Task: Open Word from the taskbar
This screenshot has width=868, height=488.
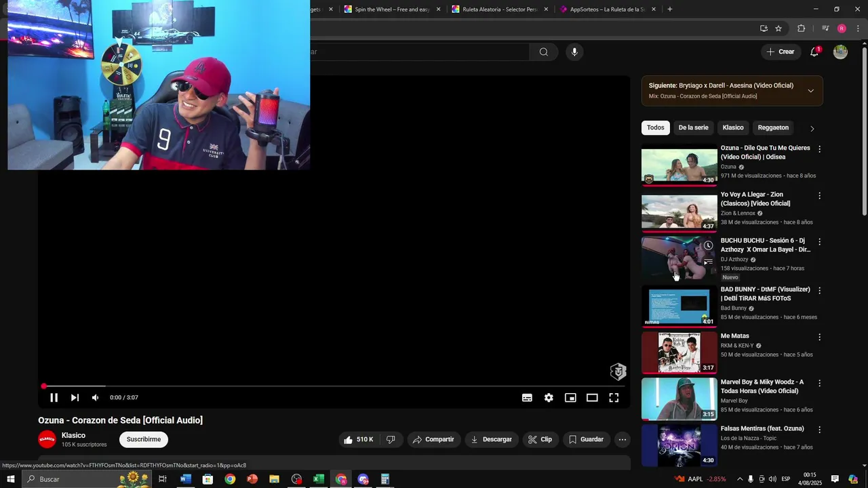Action: [x=185, y=479]
